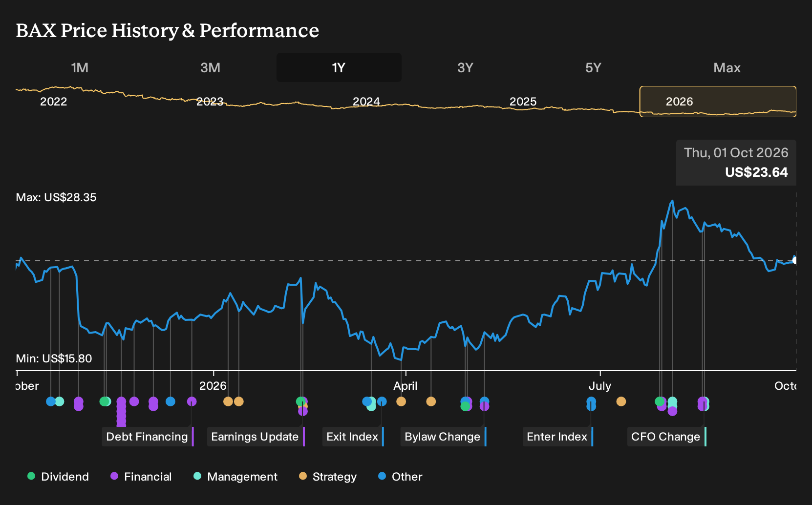Choose the 1Y time range tab

pyautogui.click(x=339, y=67)
